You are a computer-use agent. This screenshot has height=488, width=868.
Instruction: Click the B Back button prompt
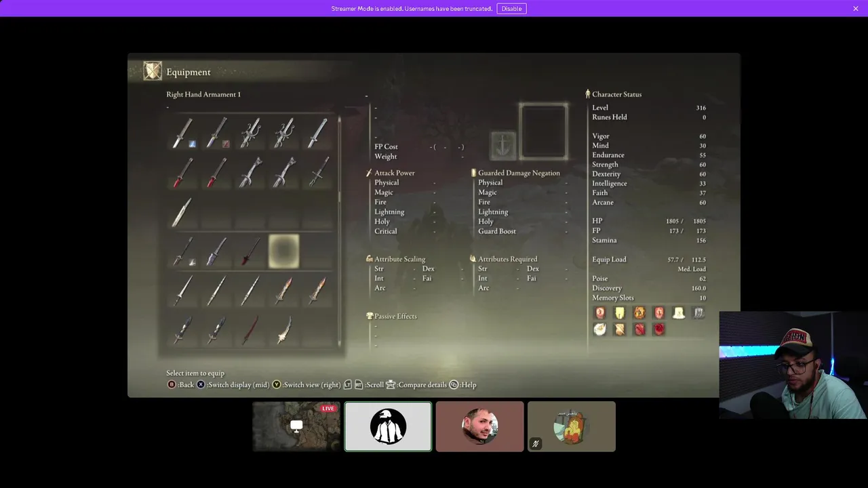click(x=180, y=384)
